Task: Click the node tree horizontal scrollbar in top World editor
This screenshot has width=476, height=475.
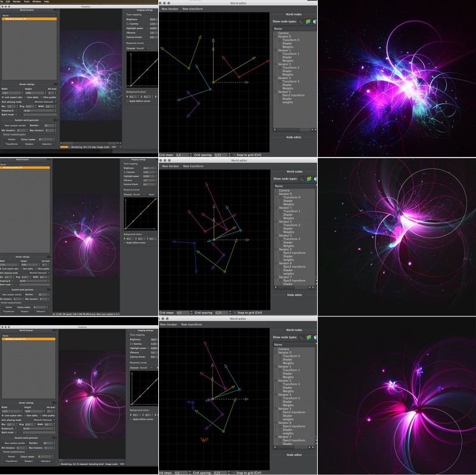Action: 295,130
